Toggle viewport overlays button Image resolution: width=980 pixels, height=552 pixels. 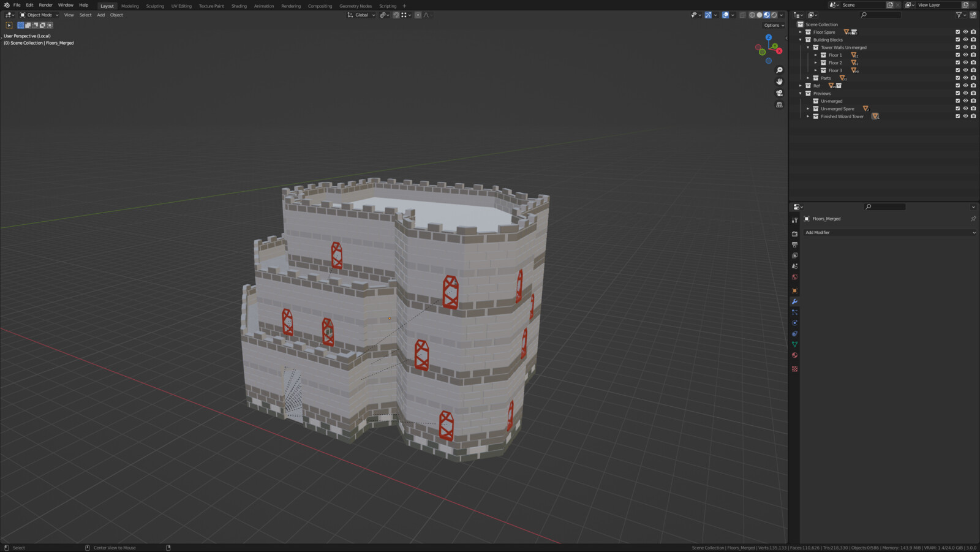[x=725, y=15]
